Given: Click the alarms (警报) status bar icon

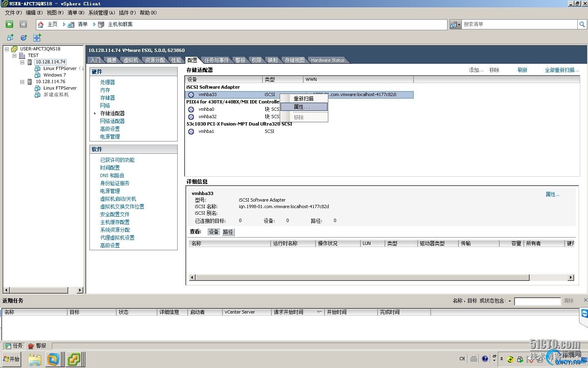Looking at the screenshot, I should [31, 346].
